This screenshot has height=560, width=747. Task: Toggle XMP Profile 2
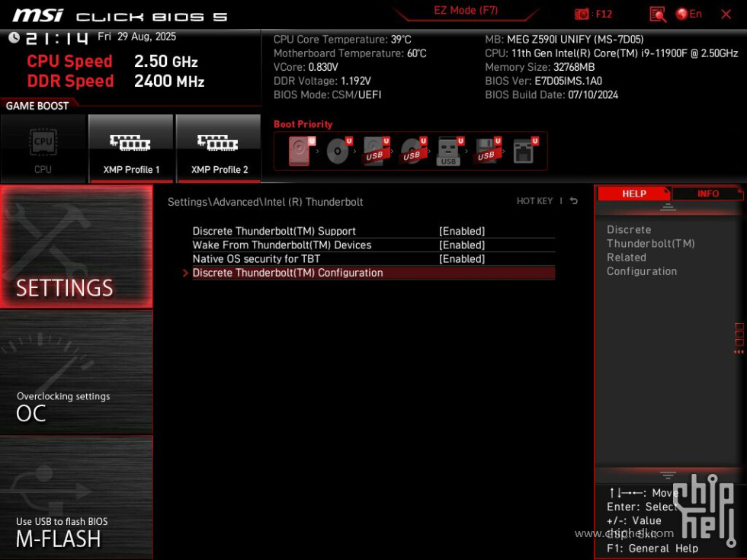[219, 148]
